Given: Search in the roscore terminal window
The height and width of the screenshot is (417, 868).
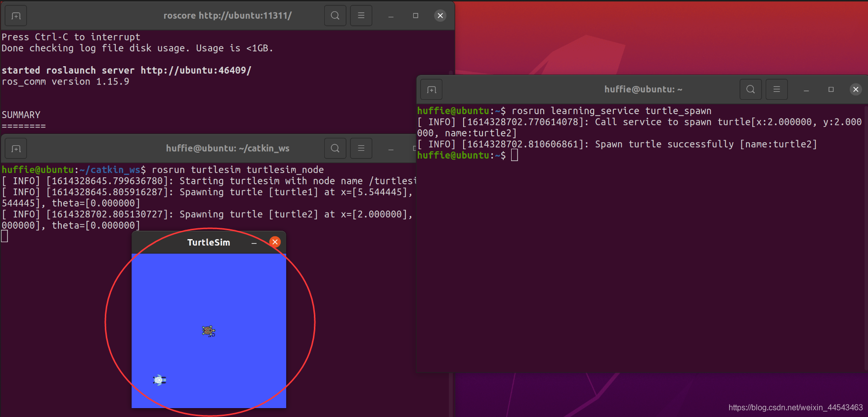Looking at the screenshot, I should (x=335, y=16).
